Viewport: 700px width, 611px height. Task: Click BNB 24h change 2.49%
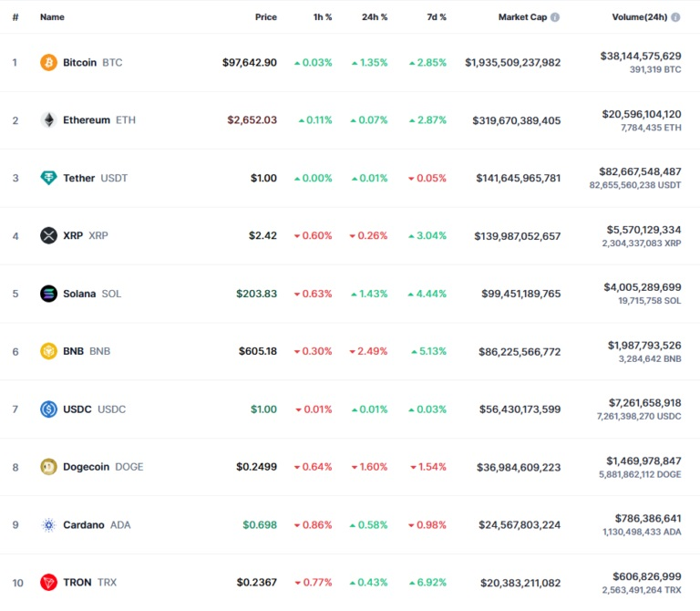pos(368,351)
